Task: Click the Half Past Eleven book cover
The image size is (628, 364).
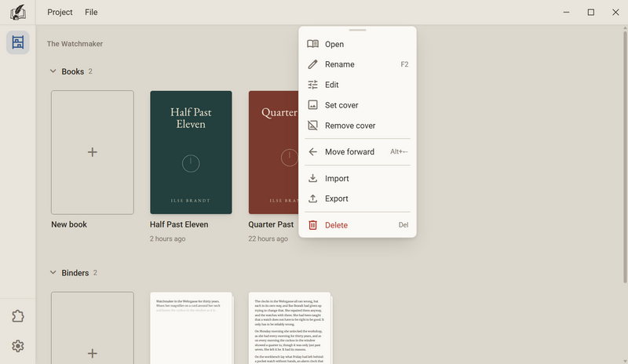Action: click(x=191, y=152)
